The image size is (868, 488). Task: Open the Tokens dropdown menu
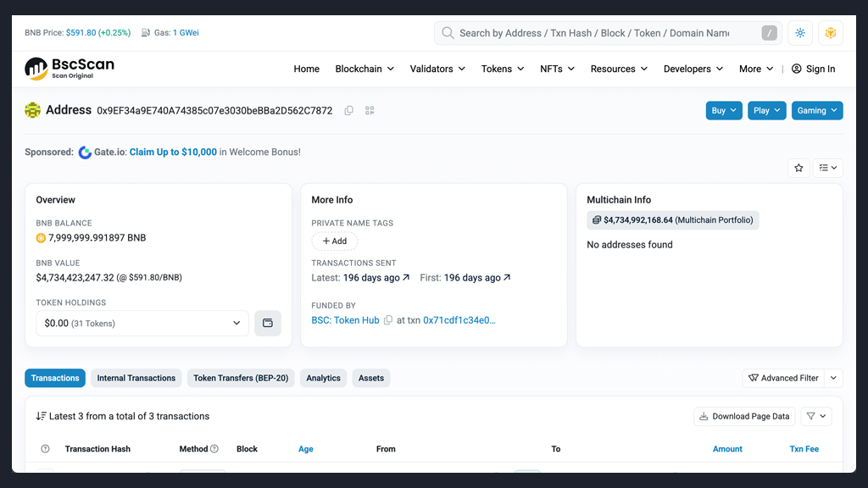pos(502,69)
